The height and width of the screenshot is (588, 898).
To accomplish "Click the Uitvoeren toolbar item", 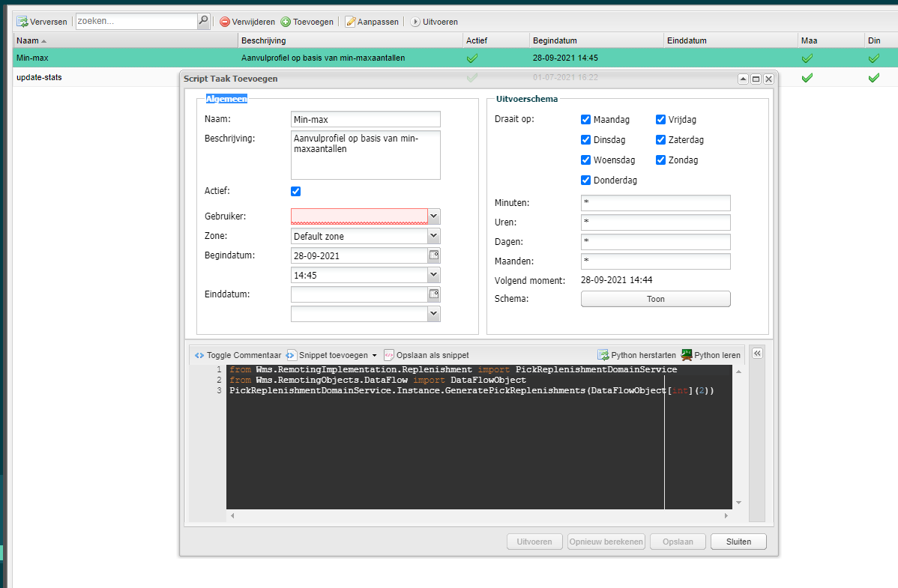I will click(434, 22).
